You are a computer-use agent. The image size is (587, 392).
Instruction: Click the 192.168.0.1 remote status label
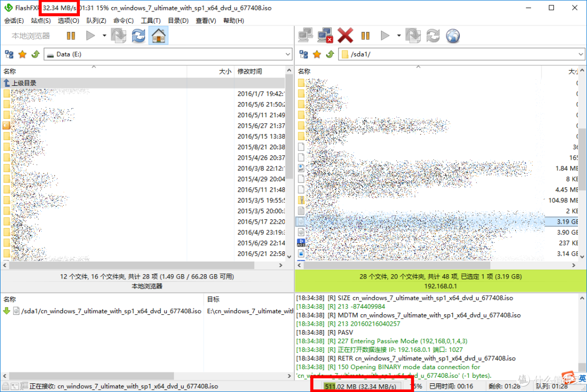pyautogui.click(x=440, y=286)
